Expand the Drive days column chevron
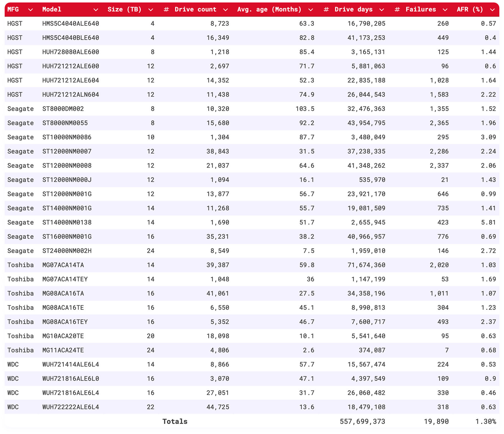The image size is (504, 434). (x=381, y=10)
